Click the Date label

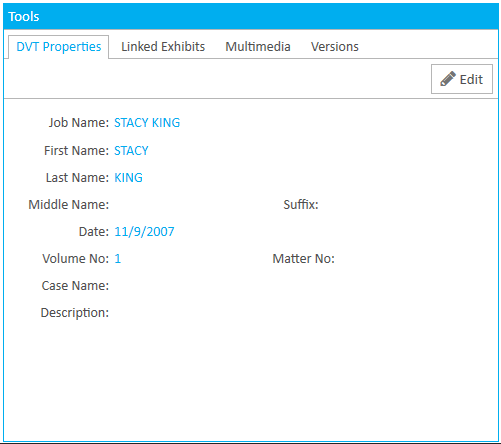[94, 232]
